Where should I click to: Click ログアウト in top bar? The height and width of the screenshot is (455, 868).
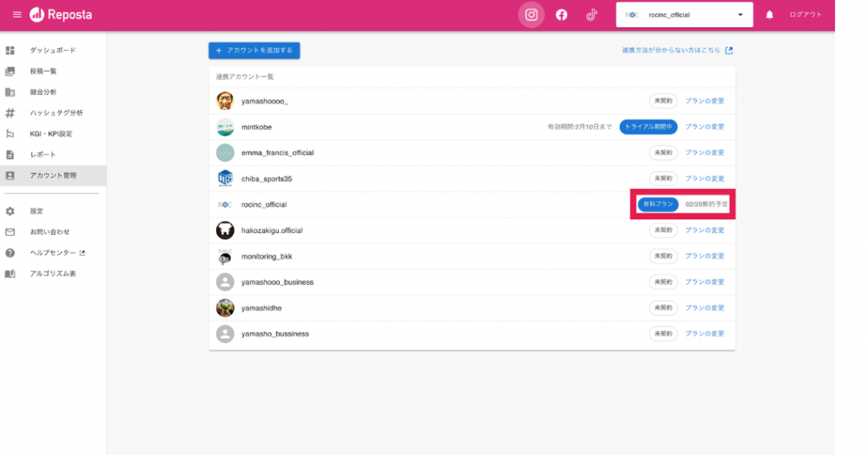click(x=805, y=15)
